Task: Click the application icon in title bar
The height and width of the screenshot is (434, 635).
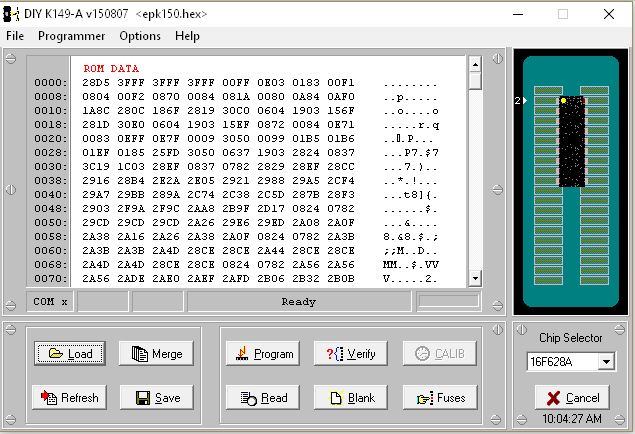Action: point(11,14)
